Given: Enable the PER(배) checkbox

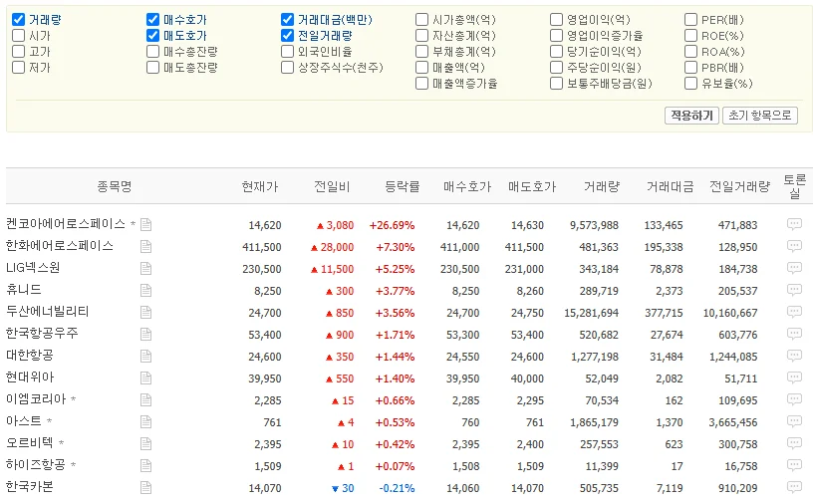Looking at the screenshot, I should 690,20.
